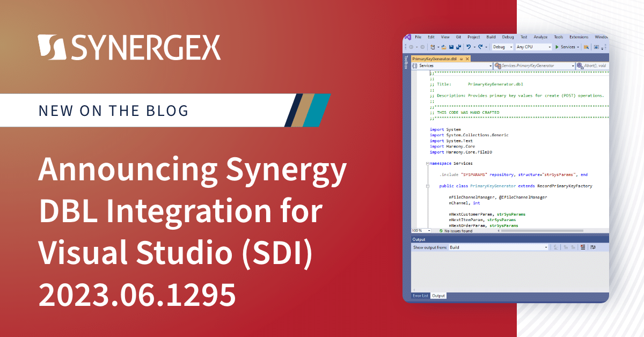Click the Clear All icon in Output panel

(582, 247)
